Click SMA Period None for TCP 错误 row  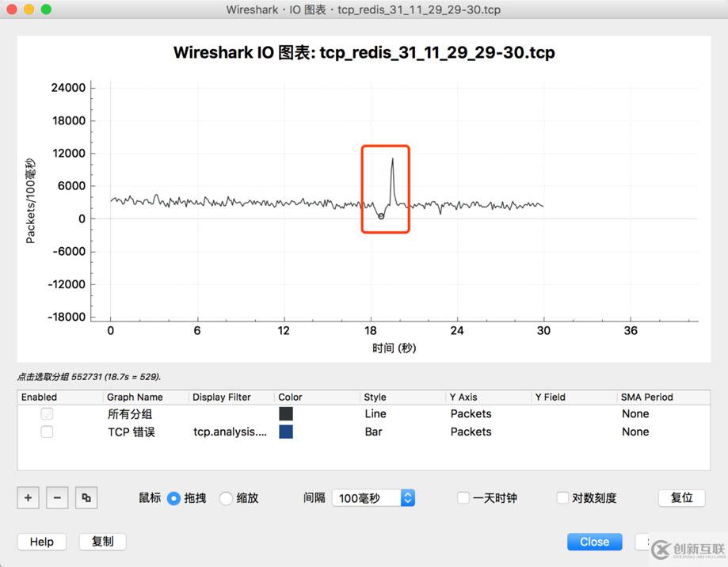tap(635, 432)
